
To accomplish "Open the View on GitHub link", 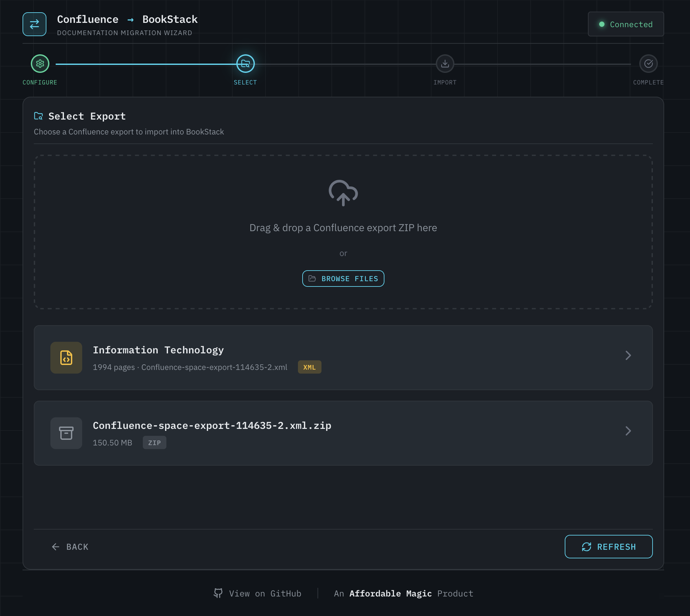I will pyautogui.click(x=265, y=593).
